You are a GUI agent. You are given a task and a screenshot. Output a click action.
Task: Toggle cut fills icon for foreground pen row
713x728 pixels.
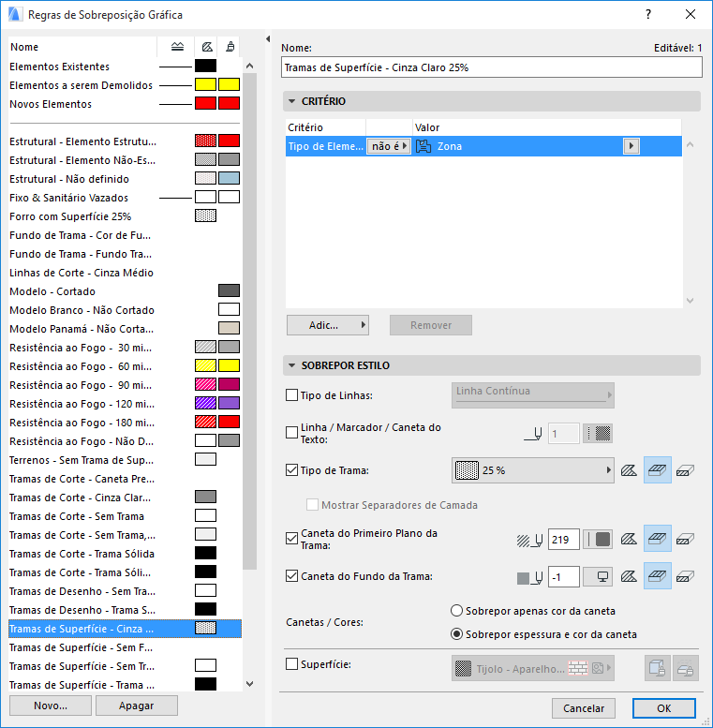[x=685, y=539]
